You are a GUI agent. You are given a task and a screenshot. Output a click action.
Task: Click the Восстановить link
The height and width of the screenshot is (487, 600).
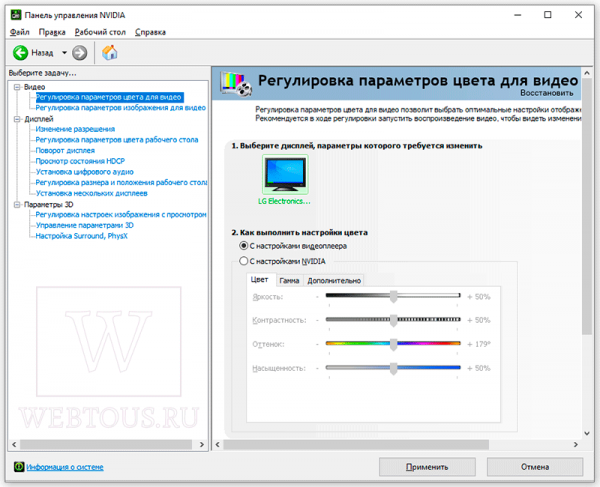tap(547, 93)
